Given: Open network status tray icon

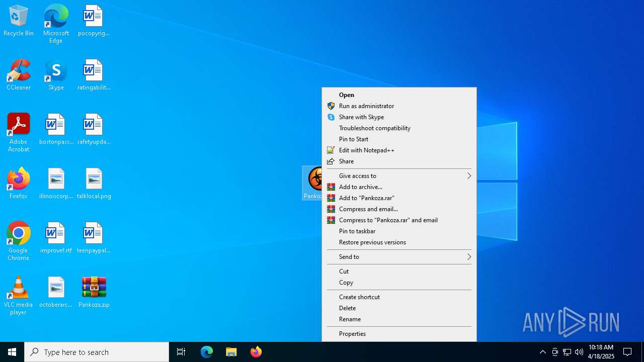Looking at the screenshot, I should [x=567, y=352].
